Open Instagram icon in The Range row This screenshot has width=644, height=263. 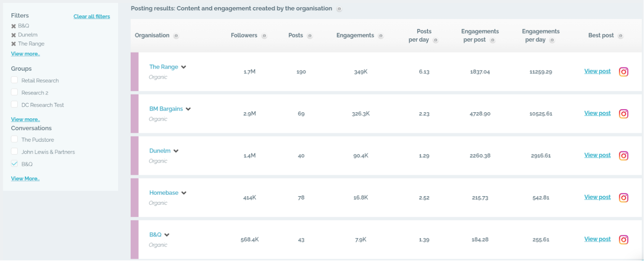coord(623,72)
